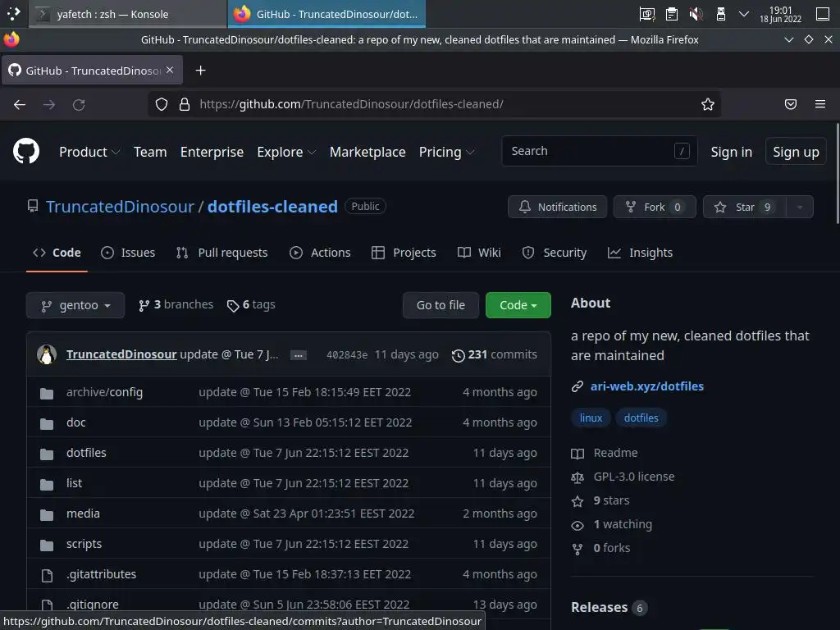Switch to the Wiki tab

tap(479, 253)
